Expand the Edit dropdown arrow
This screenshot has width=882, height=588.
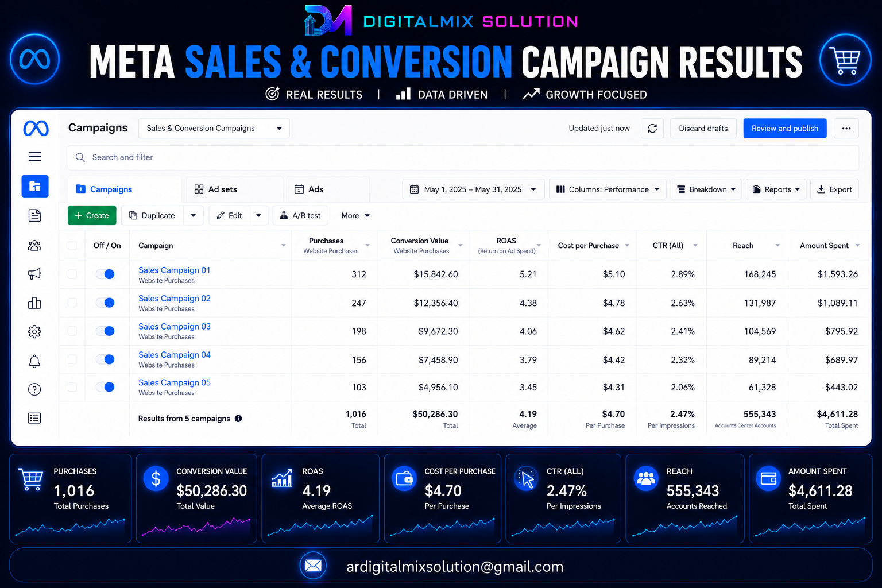click(258, 216)
